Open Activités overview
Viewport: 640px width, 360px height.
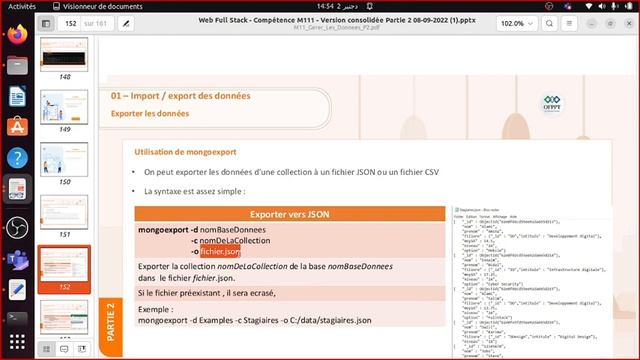click(22, 6)
